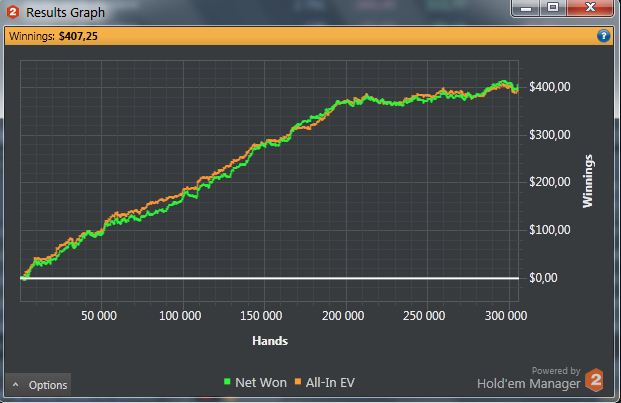Click the Hold'em Manager 2 title bar logo

(x=13, y=12)
